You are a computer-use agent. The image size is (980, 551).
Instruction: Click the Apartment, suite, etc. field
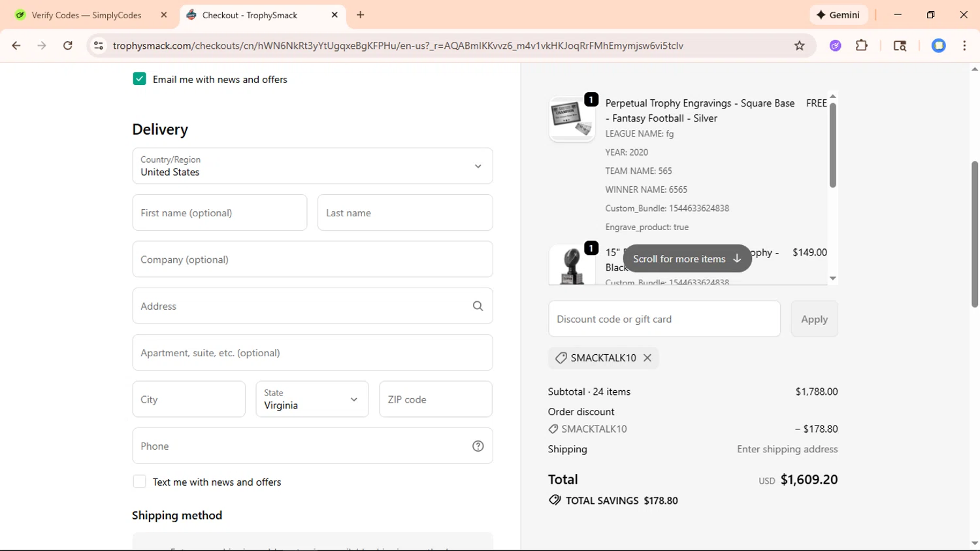(x=312, y=353)
